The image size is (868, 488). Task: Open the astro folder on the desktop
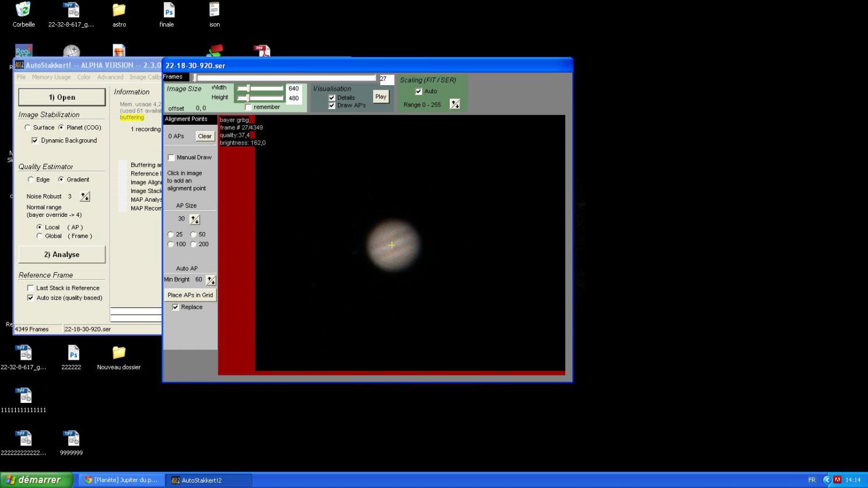point(119,10)
